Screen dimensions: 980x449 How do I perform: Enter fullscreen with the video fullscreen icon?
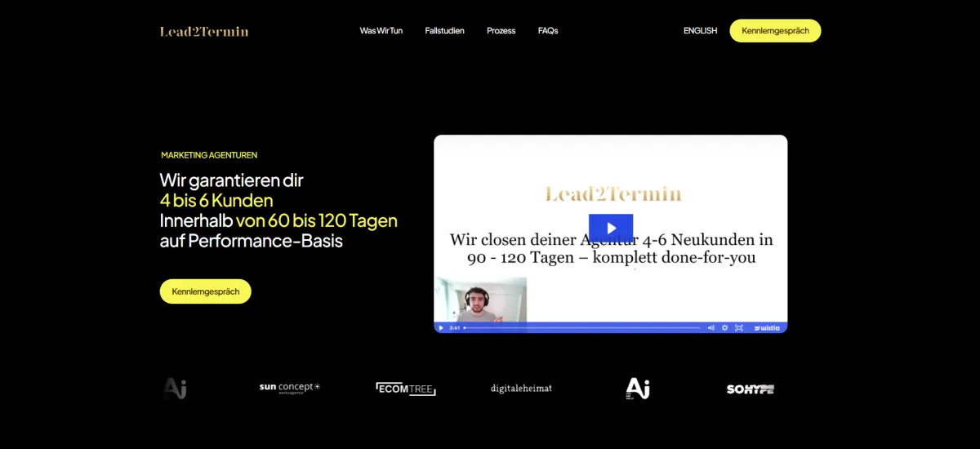coord(738,327)
